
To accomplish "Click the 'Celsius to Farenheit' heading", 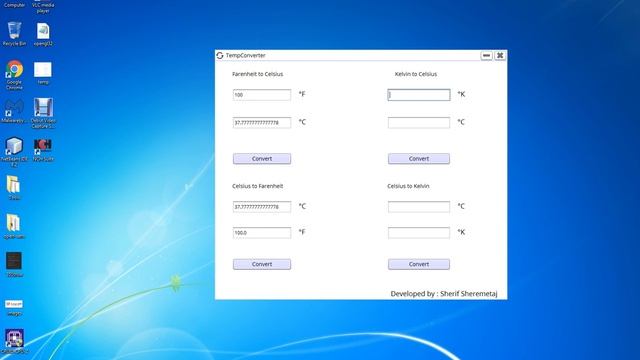I will tap(258, 186).
